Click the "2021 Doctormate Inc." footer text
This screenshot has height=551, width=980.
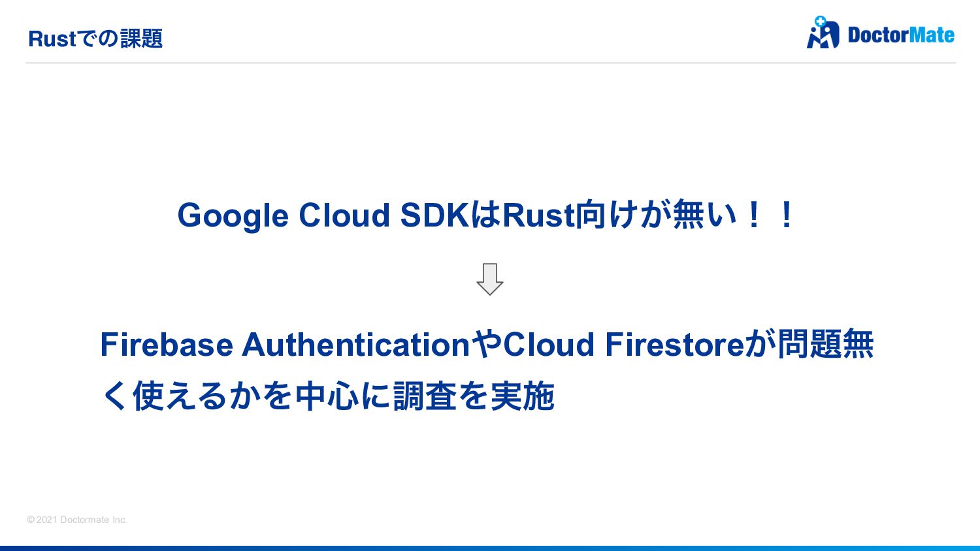point(82,520)
